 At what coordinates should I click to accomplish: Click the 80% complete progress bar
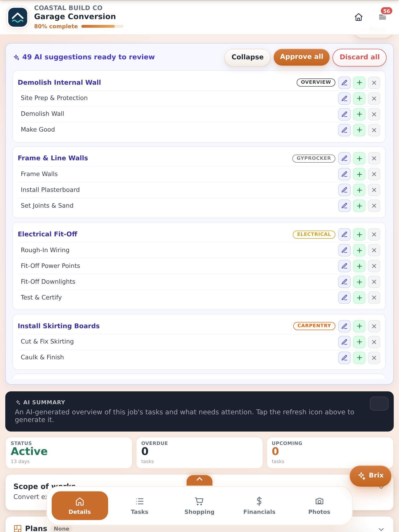pyautogui.click(x=102, y=27)
